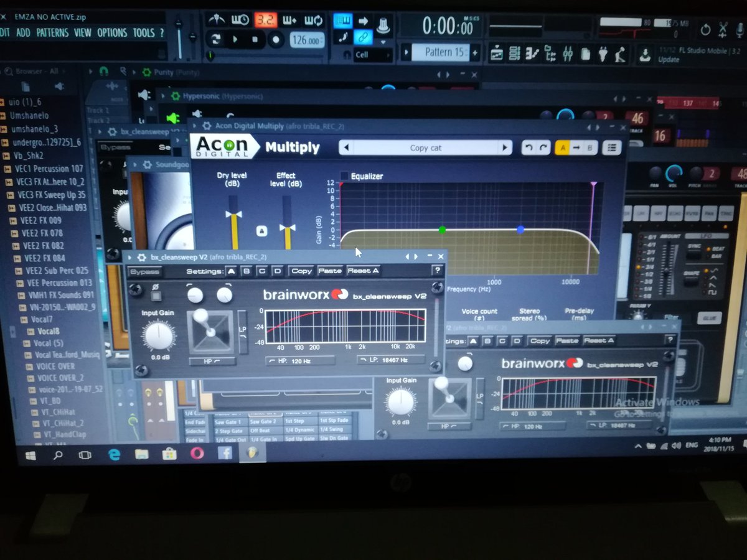Select setting A in the front bx_cleansweep window
The width and height of the screenshot is (747, 560).
[231, 271]
